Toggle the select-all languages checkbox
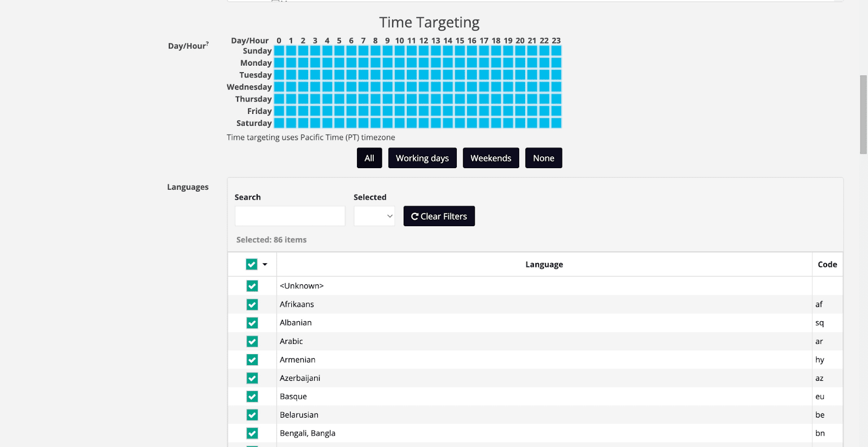Image resolution: width=868 pixels, height=447 pixels. (x=252, y=265)
